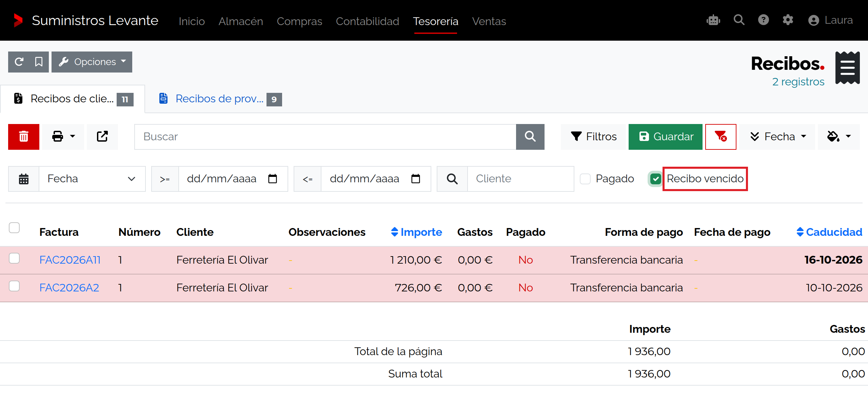Click the reload page icon
The image size is (868, 410).
click(19, 62)
